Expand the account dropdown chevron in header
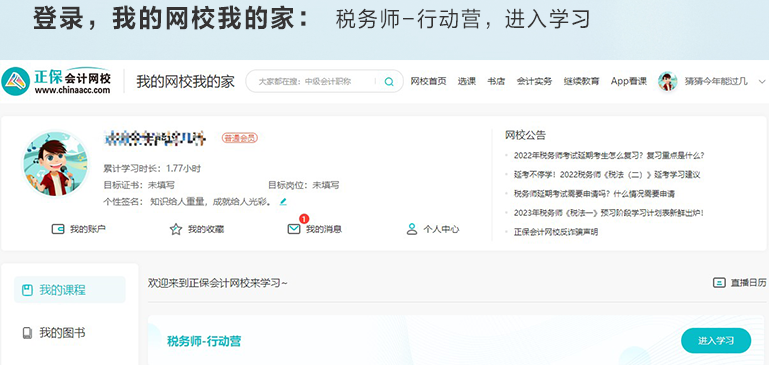 pos(762,81)
